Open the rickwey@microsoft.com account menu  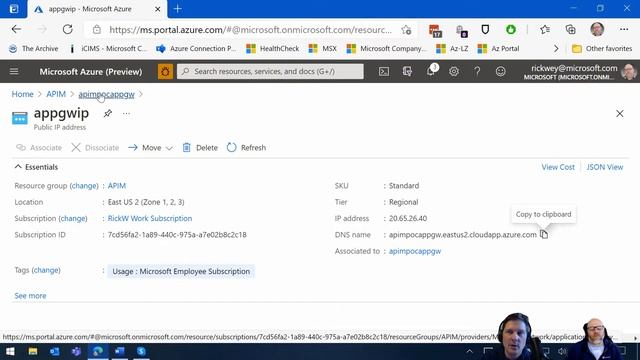pyautogui.click(x=580, y=71)
